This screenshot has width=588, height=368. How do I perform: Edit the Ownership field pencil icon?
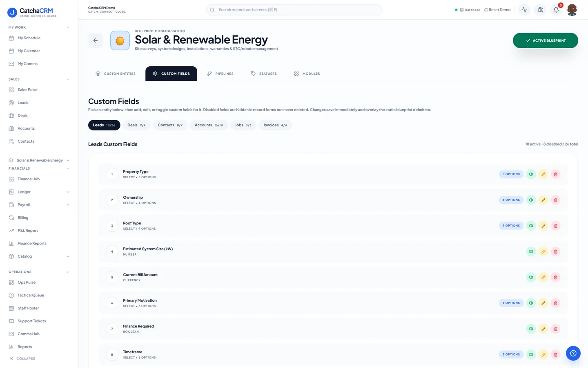[543, 200]
